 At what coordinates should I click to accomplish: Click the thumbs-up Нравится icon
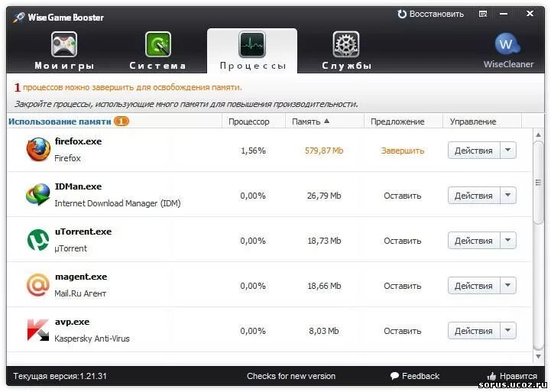tap(491, 376)
